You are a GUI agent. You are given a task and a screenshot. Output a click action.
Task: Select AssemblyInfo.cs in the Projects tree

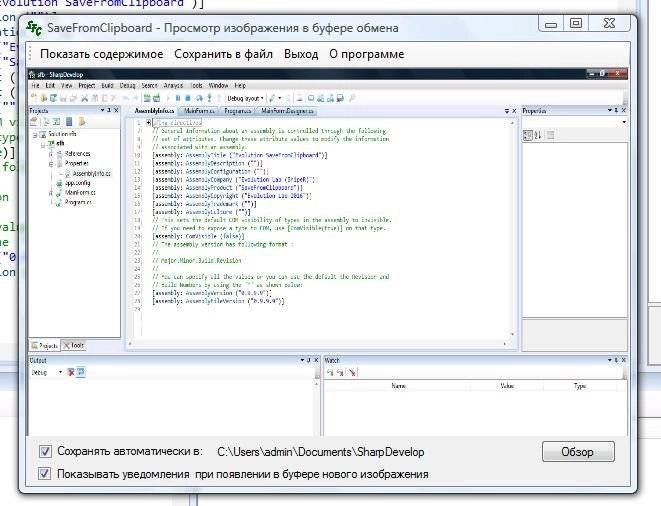[87, 173]
